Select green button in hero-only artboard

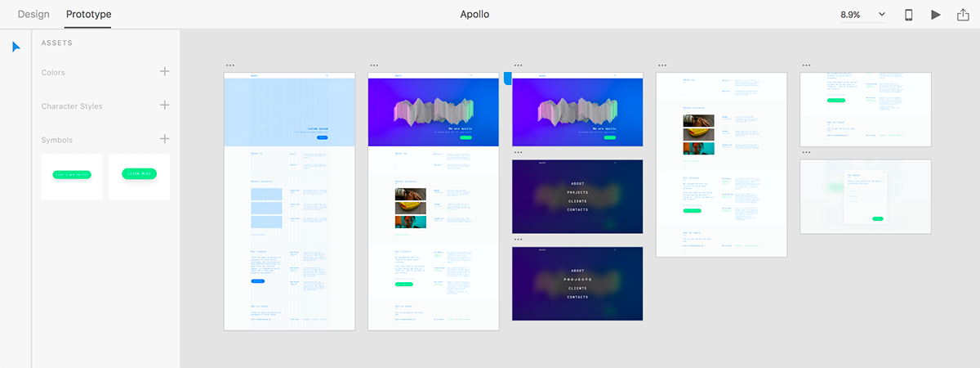(610, 137)
